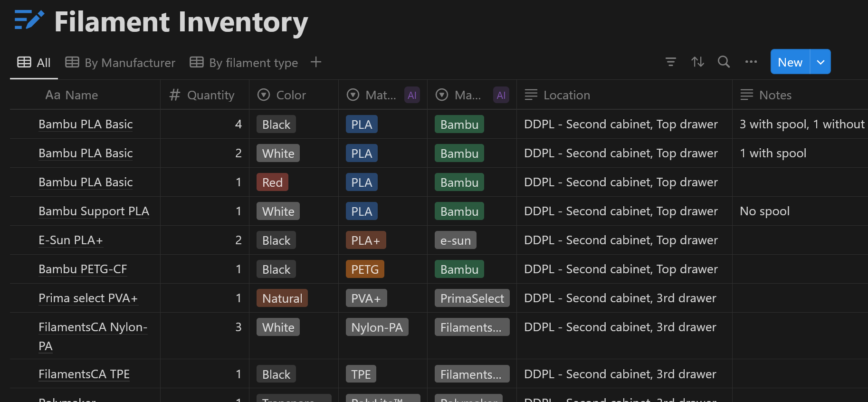
Task: Click the Red color tag
Action: point(272,182)
